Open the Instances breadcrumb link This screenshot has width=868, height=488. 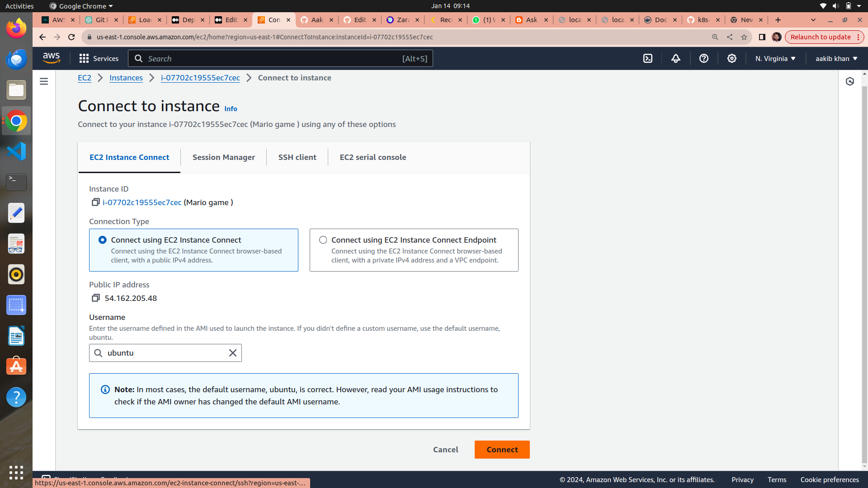coord(126,78)
